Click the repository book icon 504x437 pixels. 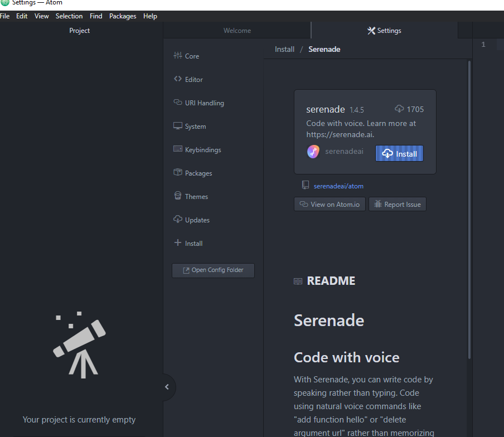(x=306, y=184)
